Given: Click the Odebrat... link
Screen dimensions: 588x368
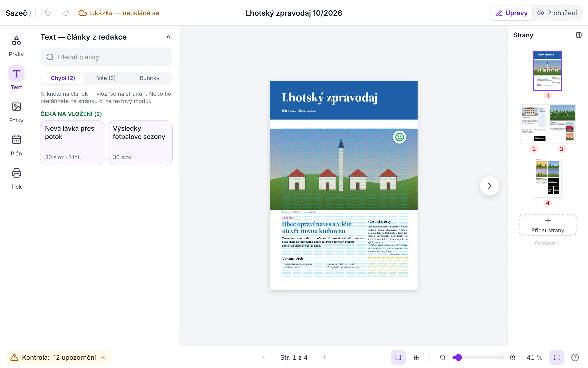Looking at the screenshot, I should 548,243.
